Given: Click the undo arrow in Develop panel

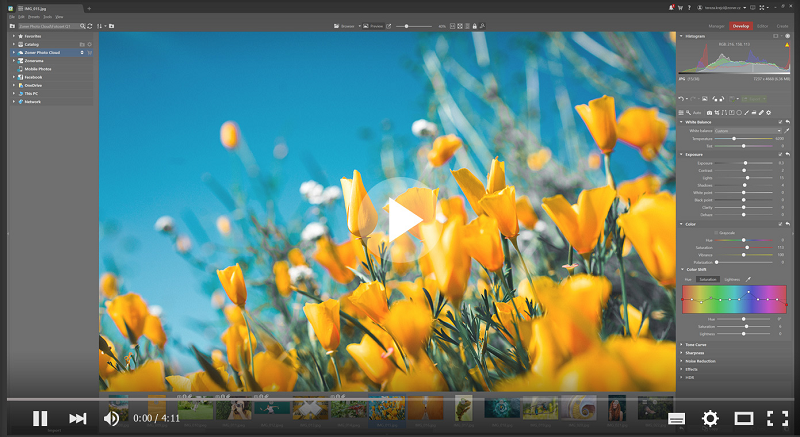Looking at the screenshot, I should click(x=681, y=99).
